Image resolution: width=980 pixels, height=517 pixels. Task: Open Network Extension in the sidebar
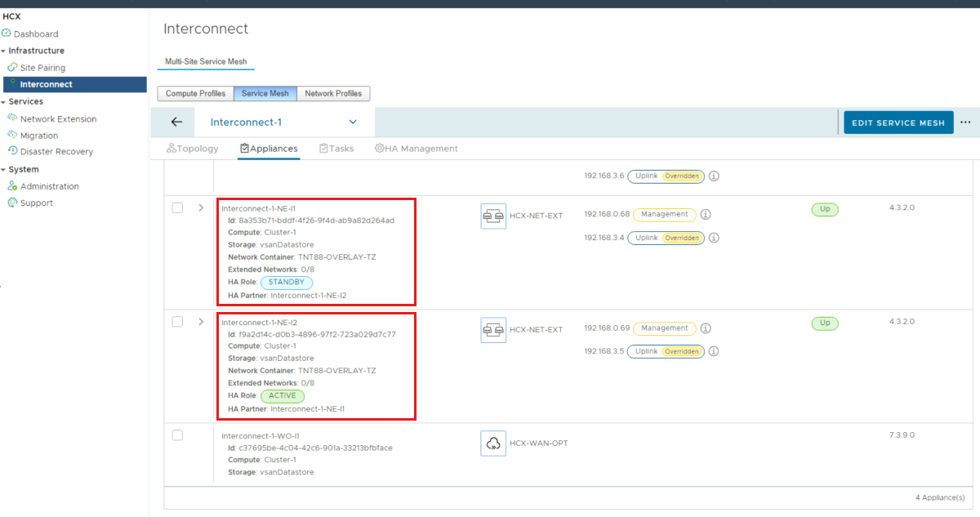tap(58, 119)
